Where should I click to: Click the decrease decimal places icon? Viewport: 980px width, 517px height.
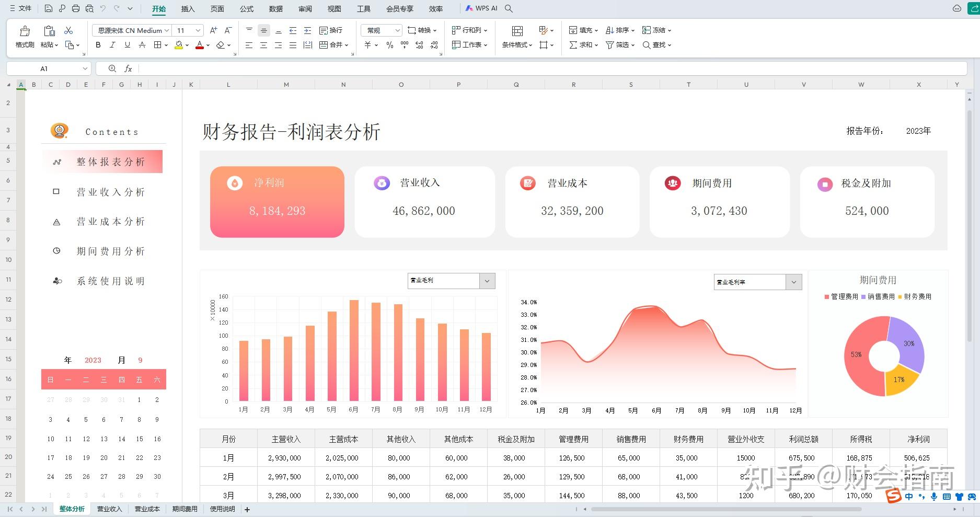pyautogui.click(x=434, y=45)
